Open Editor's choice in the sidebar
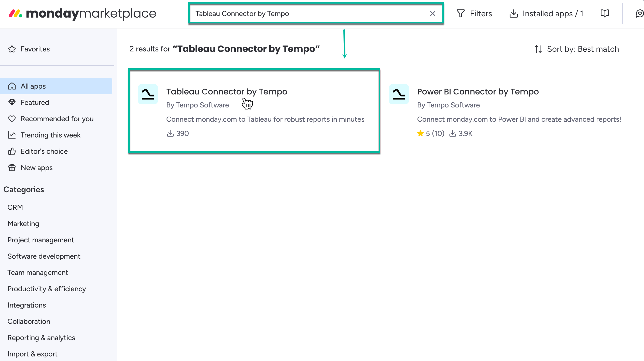 [x=44, y=151]
